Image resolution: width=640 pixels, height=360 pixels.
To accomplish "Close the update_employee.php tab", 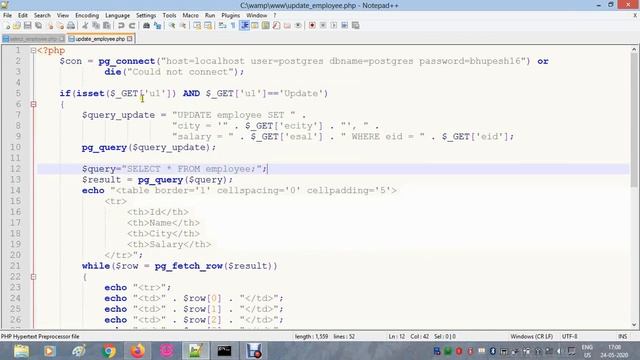I will coord(129,39).
